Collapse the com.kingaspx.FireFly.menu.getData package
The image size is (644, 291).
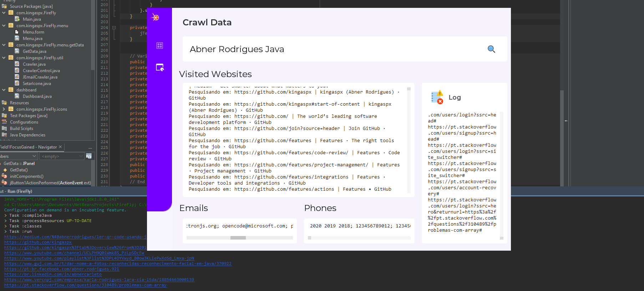pyautogui.click(x=4, y=45)
